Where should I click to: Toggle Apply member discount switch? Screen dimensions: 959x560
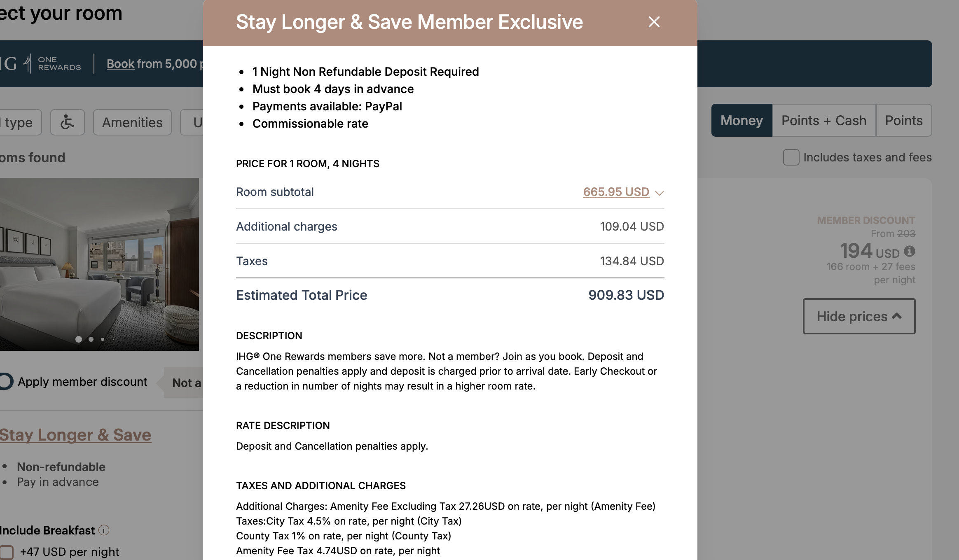(7, 382)
